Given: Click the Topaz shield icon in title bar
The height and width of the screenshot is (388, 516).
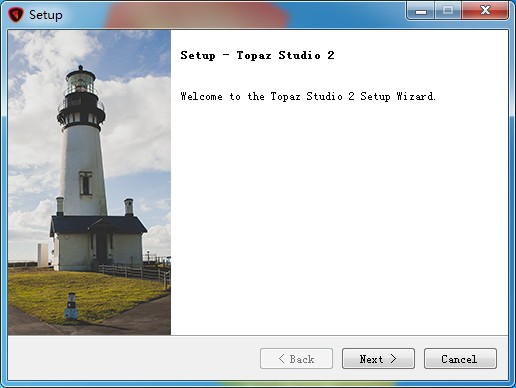Looking at the screenshot, I should [x=15, y=15].
